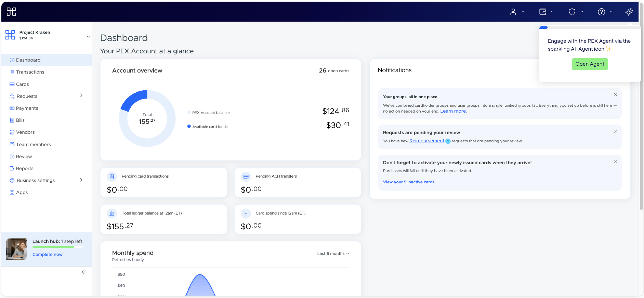Click the Reimbursement count badge
The height and width of the screenshot is (298, 644).
(448, 141)
